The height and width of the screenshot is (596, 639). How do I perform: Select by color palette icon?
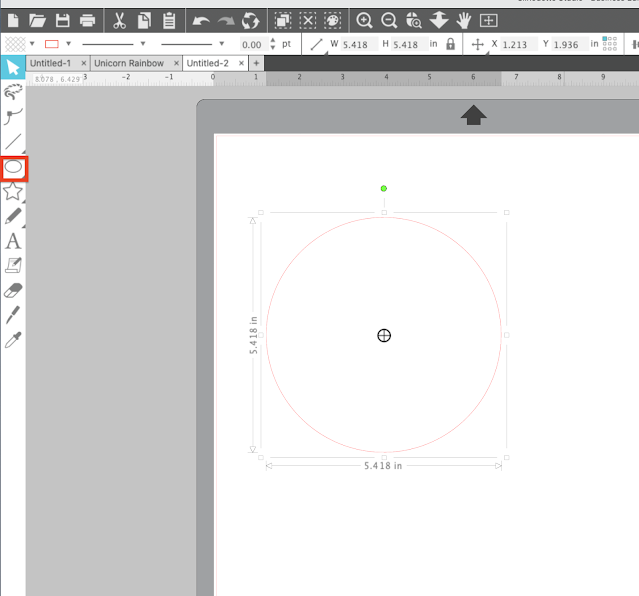(333, 20)
